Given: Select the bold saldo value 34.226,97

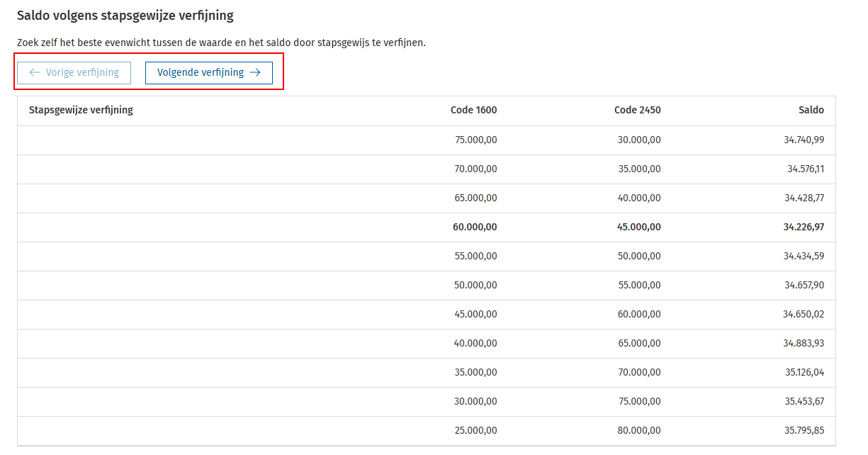Looking at the screenshot, I should tap(804, 227).
